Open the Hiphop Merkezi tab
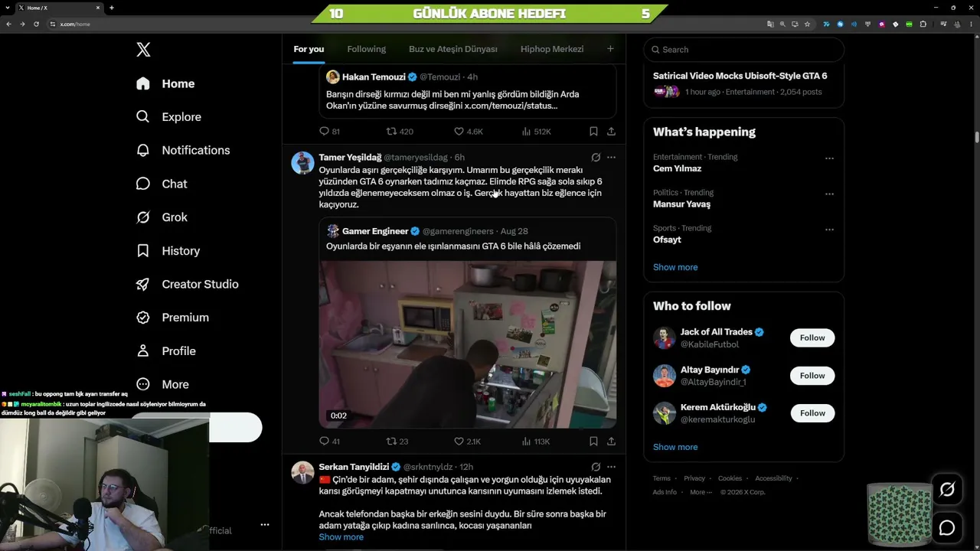The image size is (980, 551). 552,49
